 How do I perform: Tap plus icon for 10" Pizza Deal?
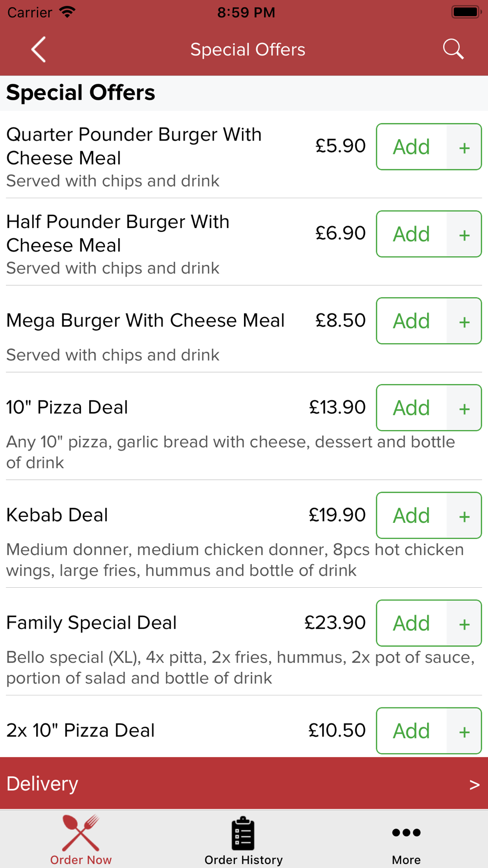coord(464,408)
